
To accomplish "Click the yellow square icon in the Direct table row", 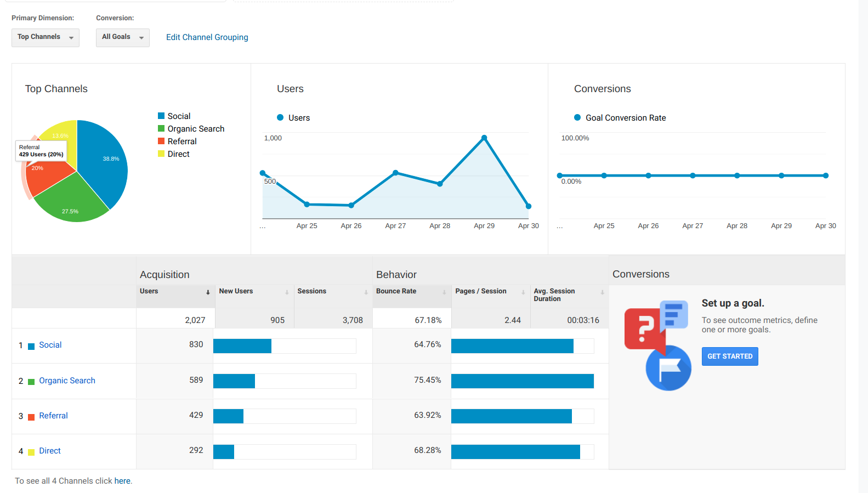I will coord(31,452).
